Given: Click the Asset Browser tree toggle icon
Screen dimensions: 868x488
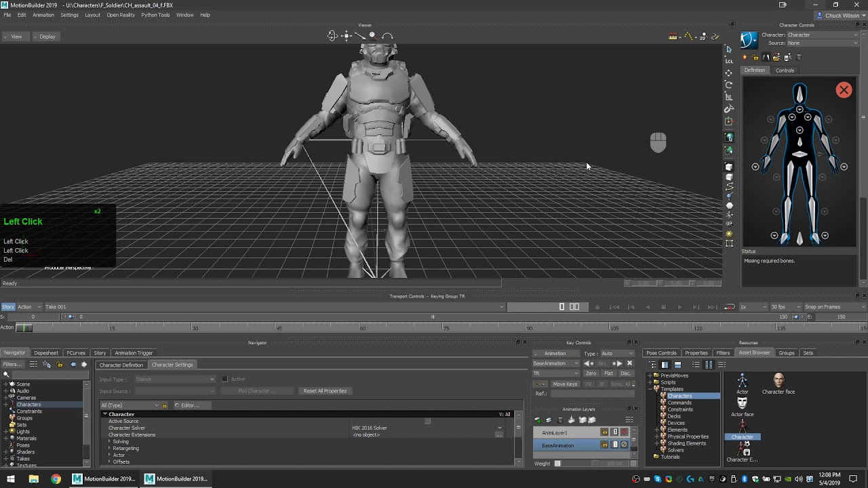Looking at the screenshot, I should [653, 365].
